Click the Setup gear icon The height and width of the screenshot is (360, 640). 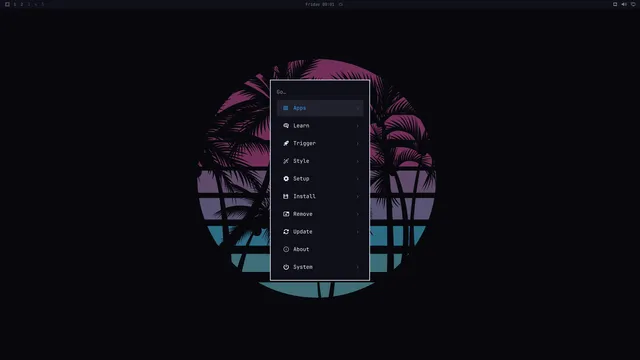286,179
